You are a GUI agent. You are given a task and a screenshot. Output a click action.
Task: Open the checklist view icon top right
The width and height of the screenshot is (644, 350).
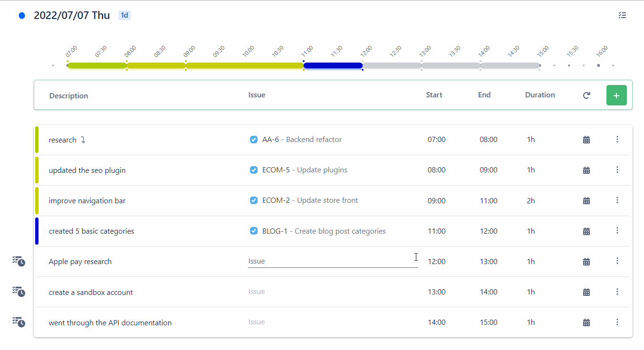[622, 15]
